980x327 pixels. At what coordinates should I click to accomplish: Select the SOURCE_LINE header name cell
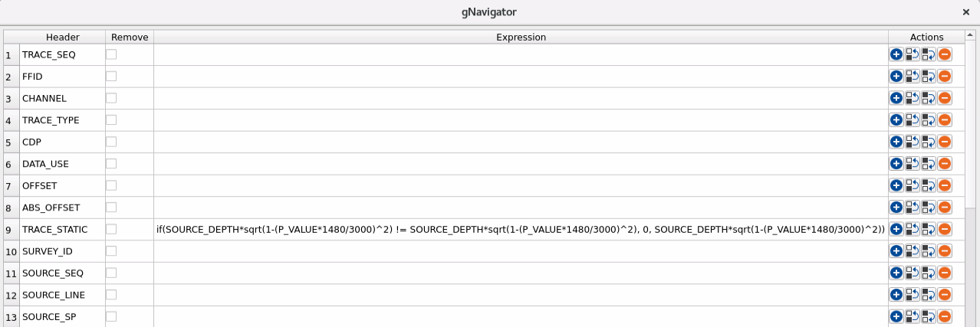point(62,295)
